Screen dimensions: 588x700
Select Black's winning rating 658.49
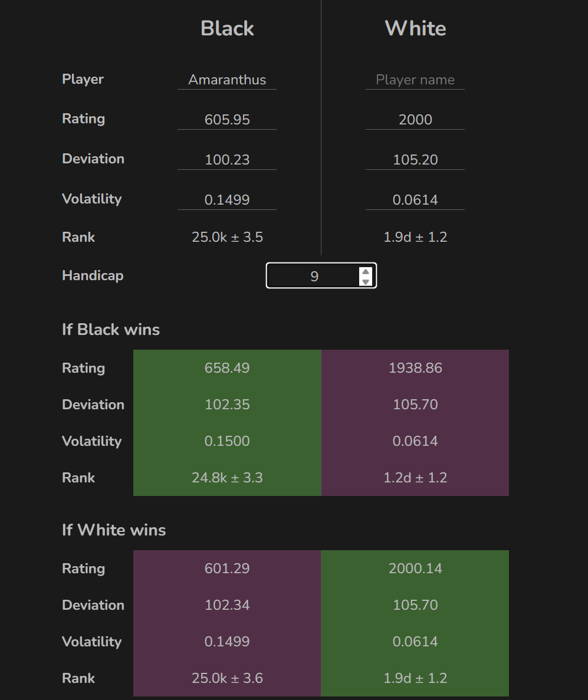tap(227, 369)
